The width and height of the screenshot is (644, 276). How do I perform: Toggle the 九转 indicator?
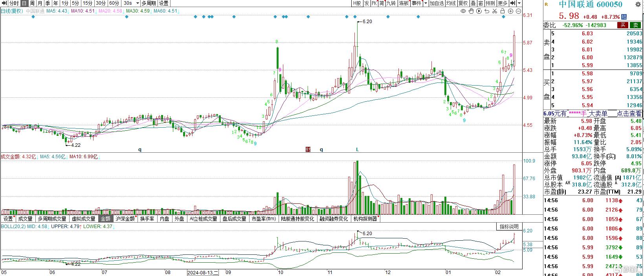click(x=391, y=3)
